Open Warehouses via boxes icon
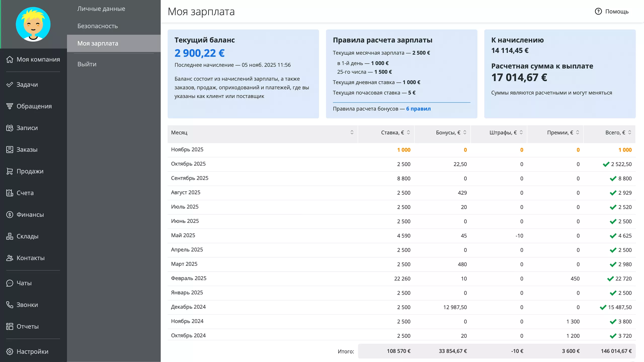 pyautogui.click(x=10, y=236)
